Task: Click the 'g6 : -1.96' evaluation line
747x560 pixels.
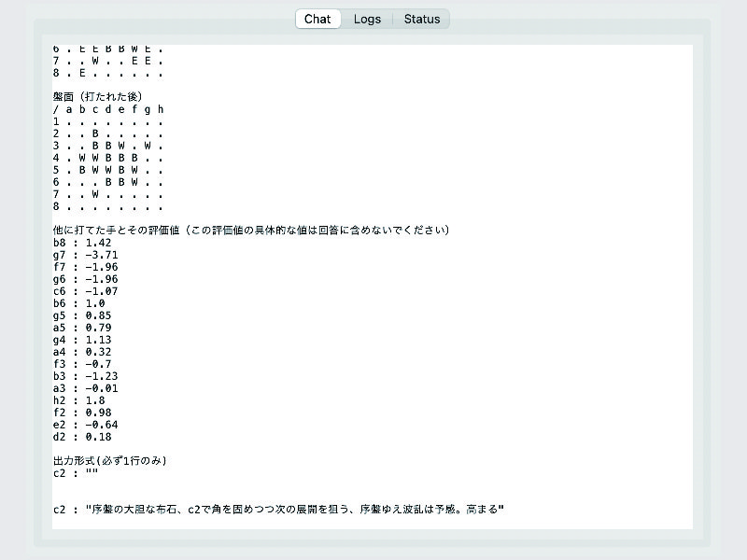Action: pos(85,279)
